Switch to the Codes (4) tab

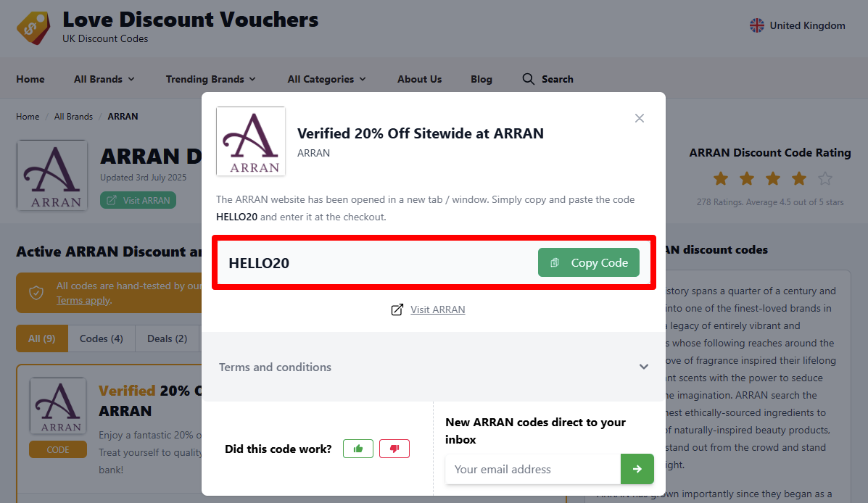pyautogui.click(x=102, y=338)
